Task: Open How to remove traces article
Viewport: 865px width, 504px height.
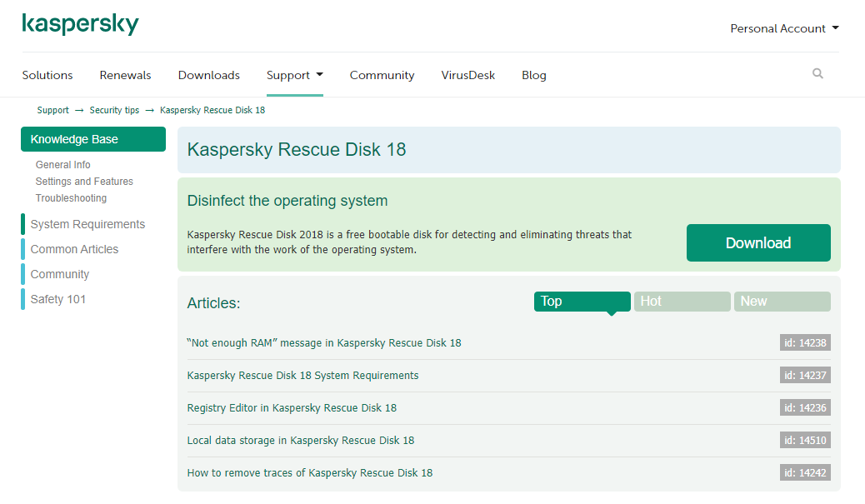Action: pyautogui.click(x=310, y=473)
